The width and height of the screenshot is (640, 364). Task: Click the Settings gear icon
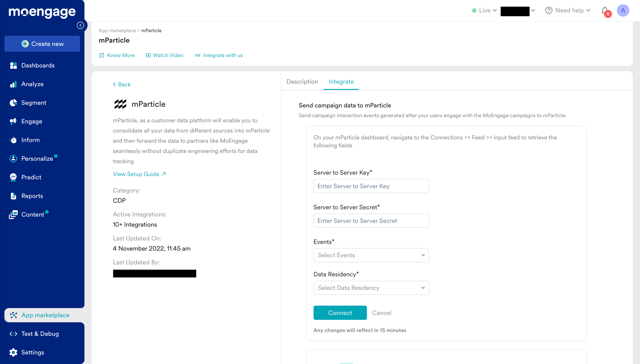pos(13,352)
